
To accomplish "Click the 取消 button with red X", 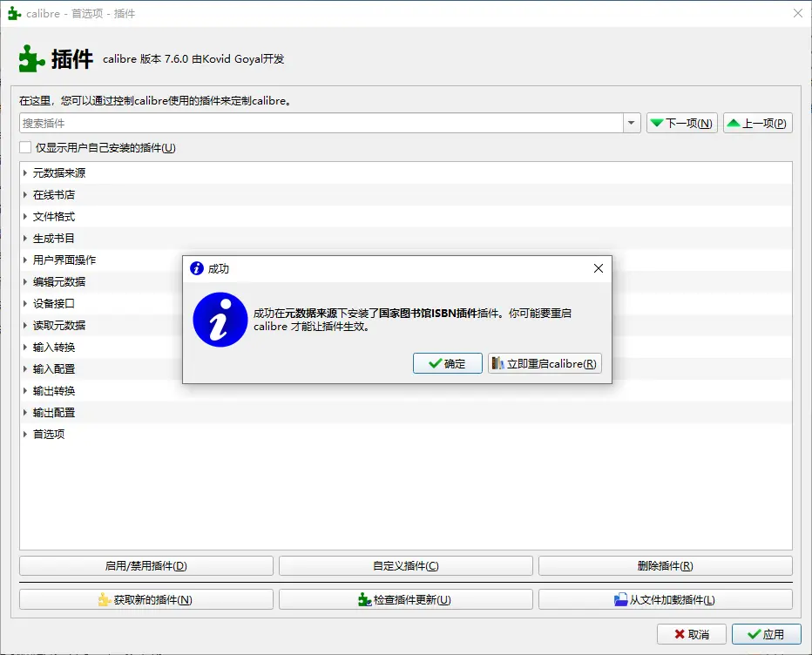I will [691, 634].
